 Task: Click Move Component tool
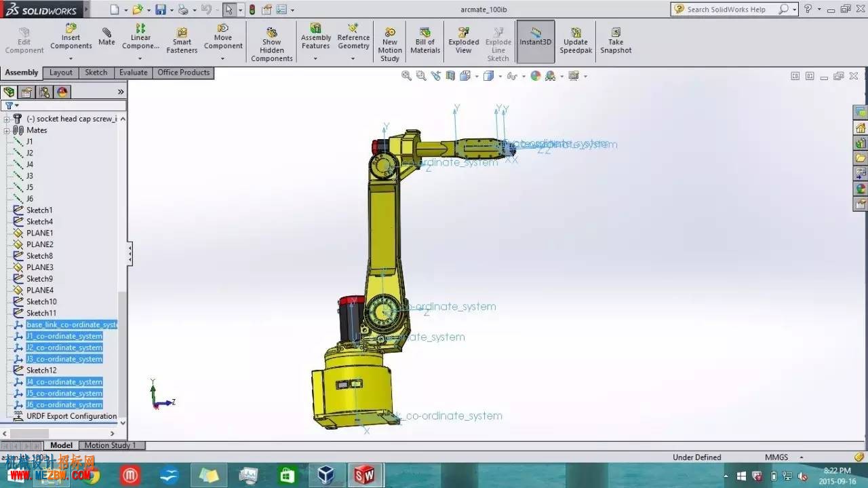[x=223, y=37]
